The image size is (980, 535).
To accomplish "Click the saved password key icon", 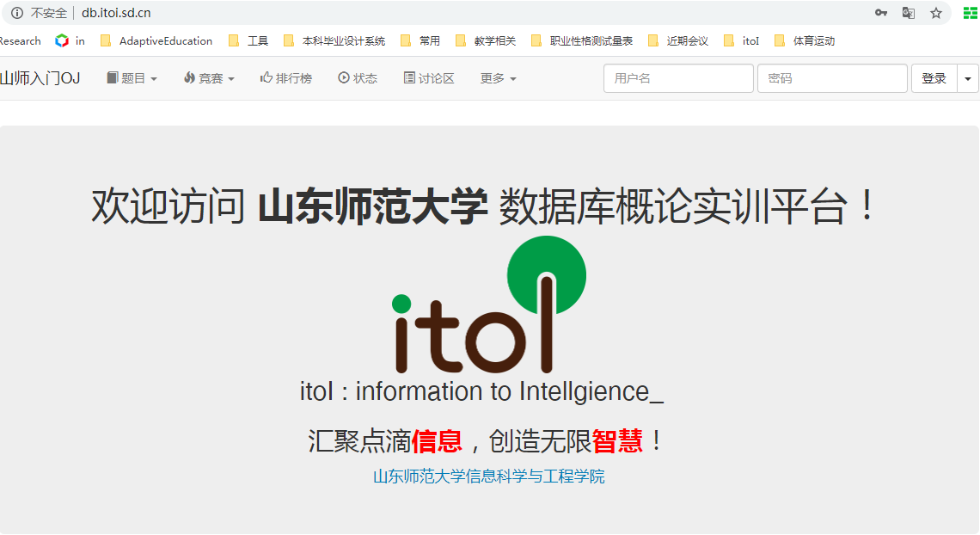I will [881, 13].
